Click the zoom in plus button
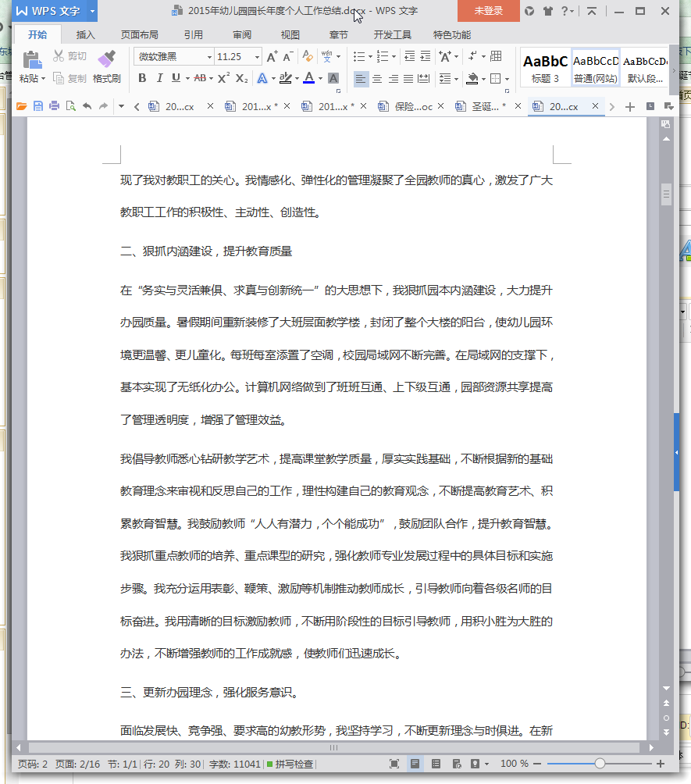The image size is (691, 784). coord(660,764)
